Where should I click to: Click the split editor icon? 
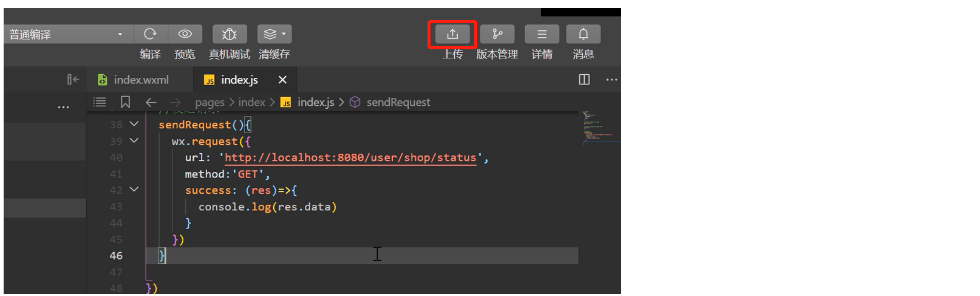584,80
